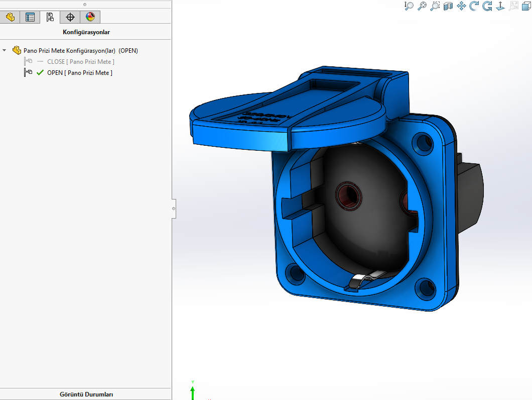The height and width of the screenshot is (400, 532).
Task: Toggle the Section View tool
Action: tap(448, 6)
